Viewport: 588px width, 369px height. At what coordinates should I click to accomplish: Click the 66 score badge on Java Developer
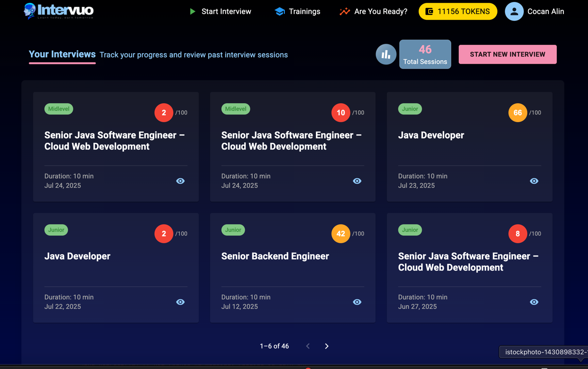pyautogui.click(x=517, y=113)
